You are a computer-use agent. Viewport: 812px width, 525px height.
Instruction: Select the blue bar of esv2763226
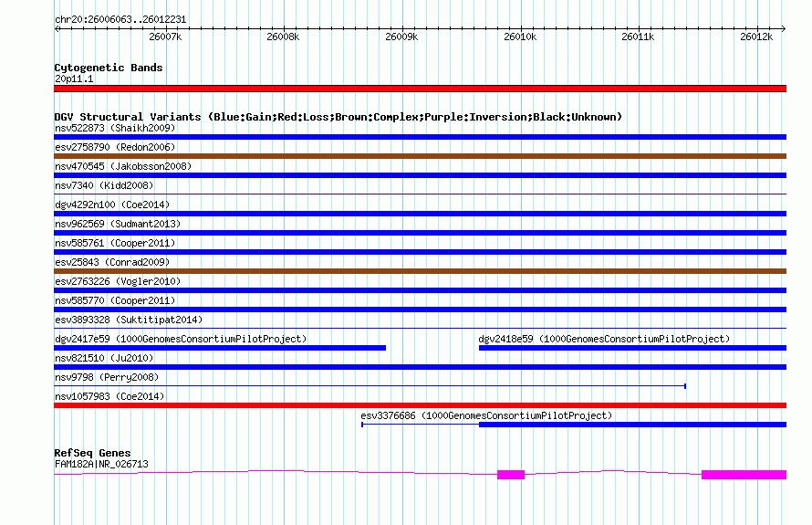click(420, 290)
